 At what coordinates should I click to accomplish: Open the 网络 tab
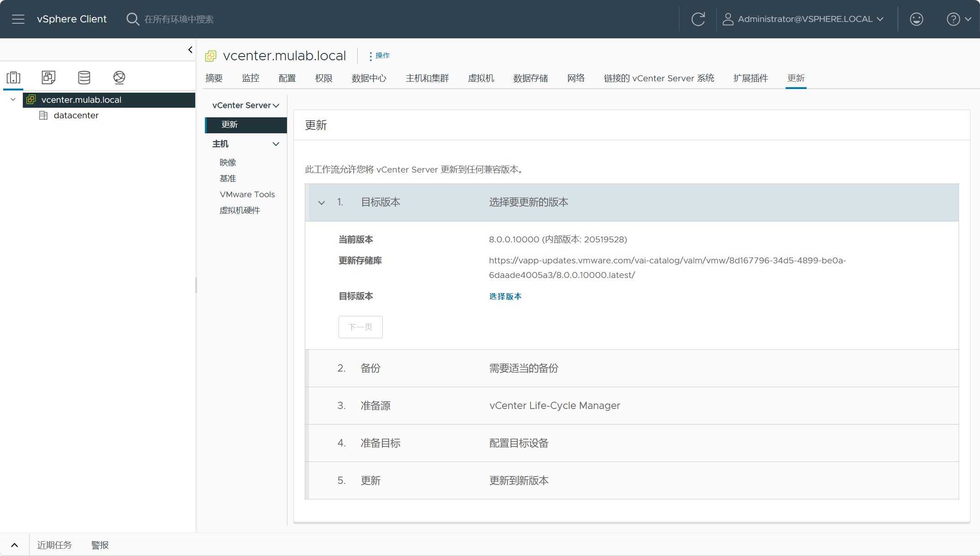(x=576, y=78)
